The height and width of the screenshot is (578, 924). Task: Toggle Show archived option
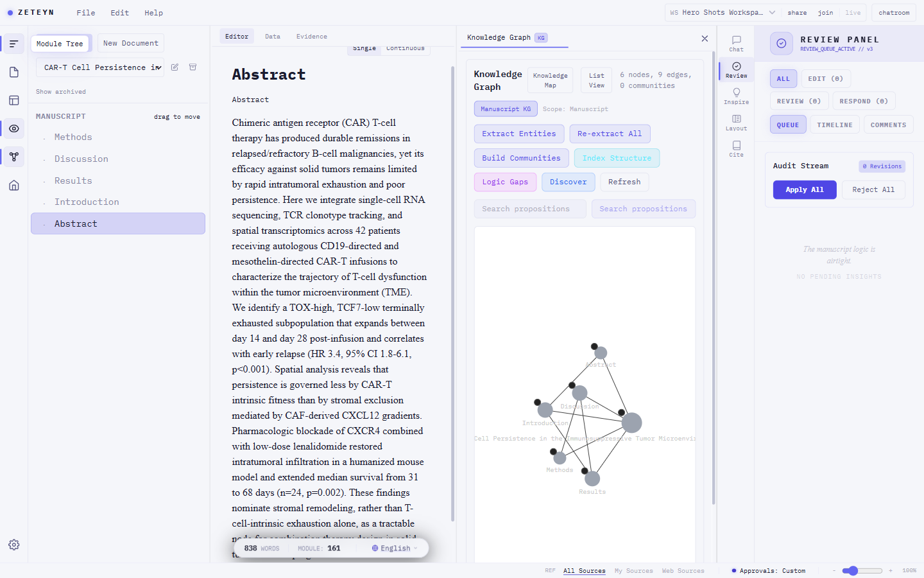point(61,92)
